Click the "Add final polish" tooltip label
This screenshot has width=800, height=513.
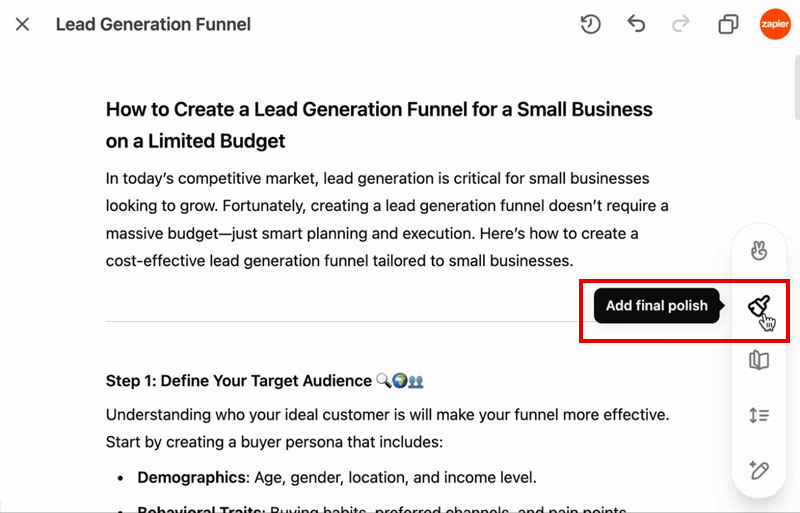point(656,306)
